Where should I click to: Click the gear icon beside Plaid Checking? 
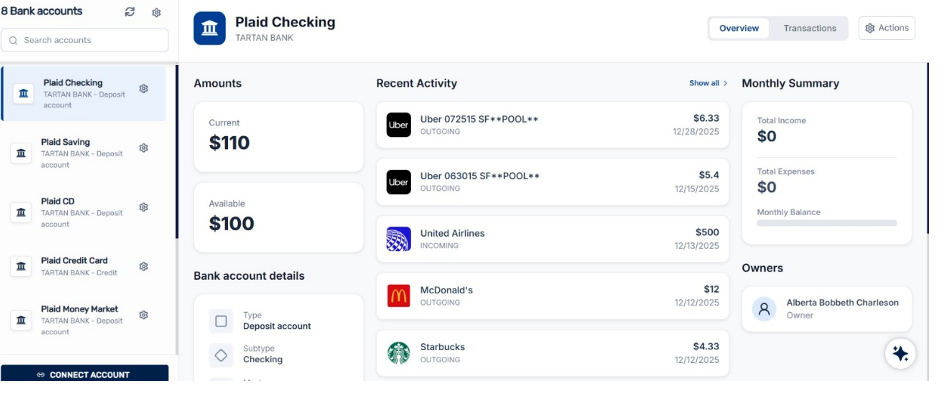pos(144,89)
